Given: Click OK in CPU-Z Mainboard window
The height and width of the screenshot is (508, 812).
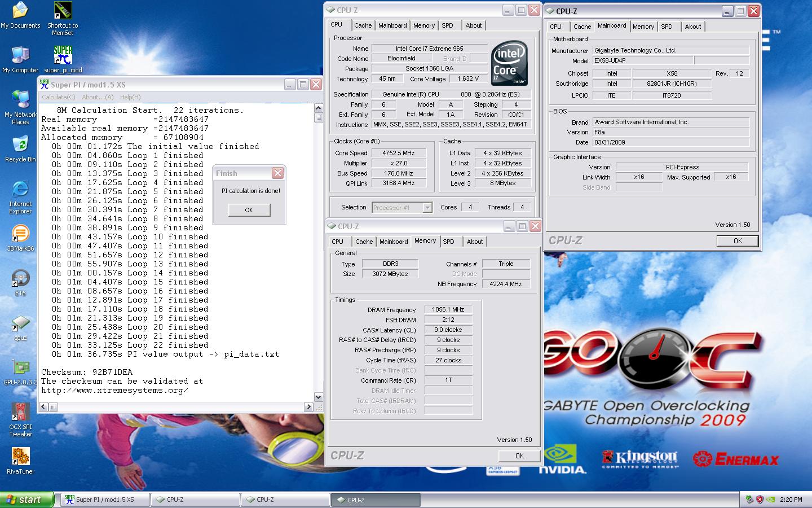Looking at the screenshot, I should [738, 241].
